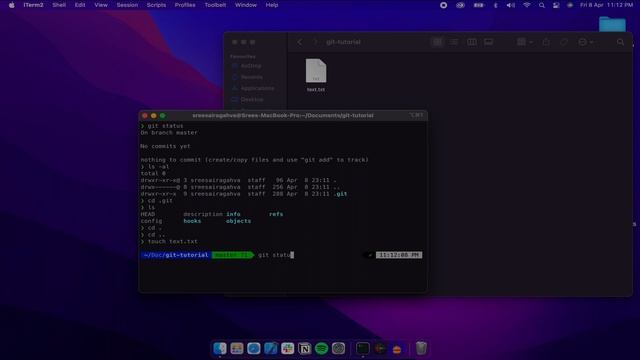Open the Trash from the Dock
Viewport: 640px width, 360px height.
coord(421,349)
